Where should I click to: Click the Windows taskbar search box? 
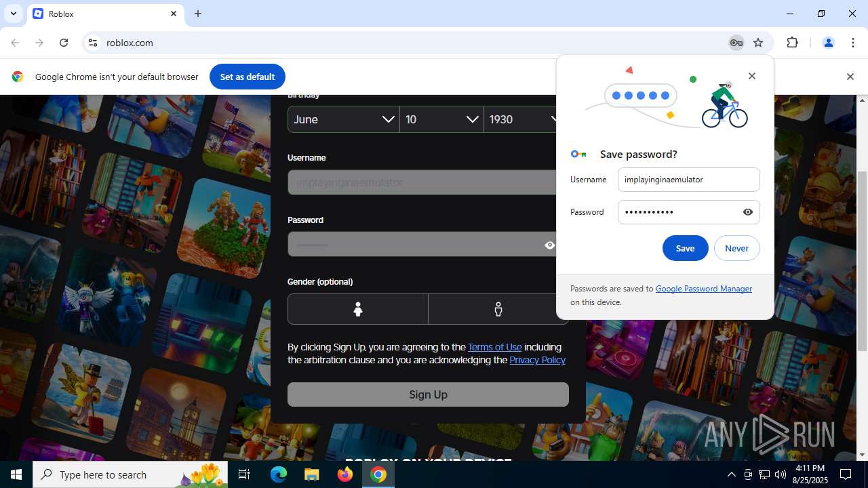coord(131,474)
